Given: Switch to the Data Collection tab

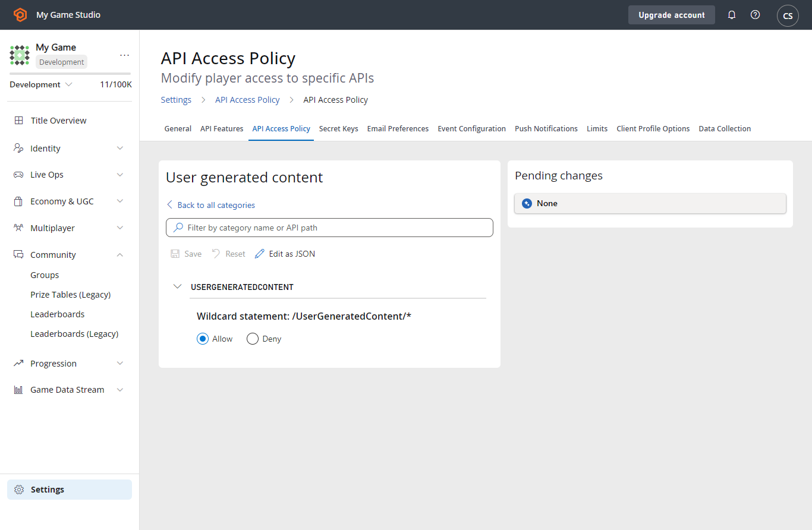Looking at the screenshot, I should coord(725,129).
